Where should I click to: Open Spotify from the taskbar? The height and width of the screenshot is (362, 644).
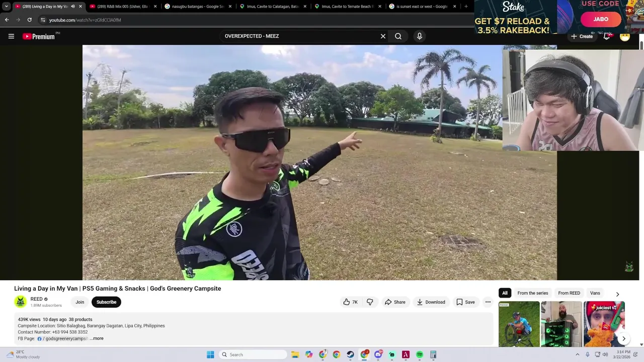point(419,354)
